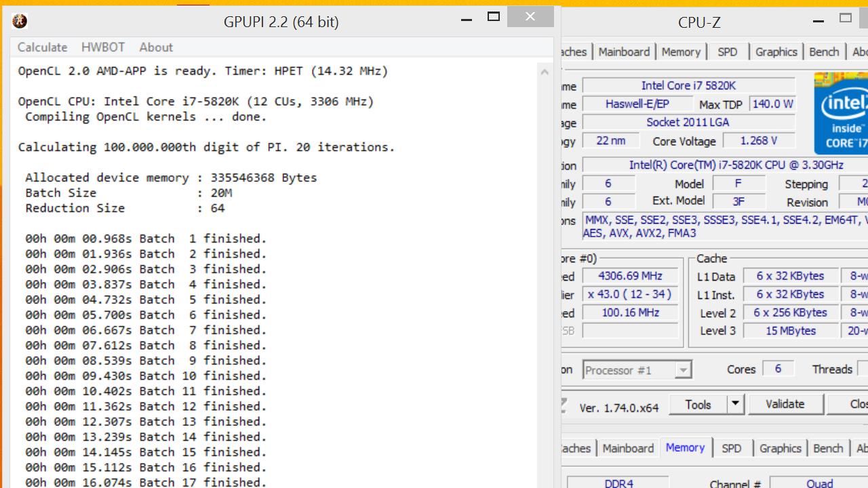Select lower Mainboard tab in second CPU-Z
Viewport: 868px width, 488px height.
click(x=628, y=449)
